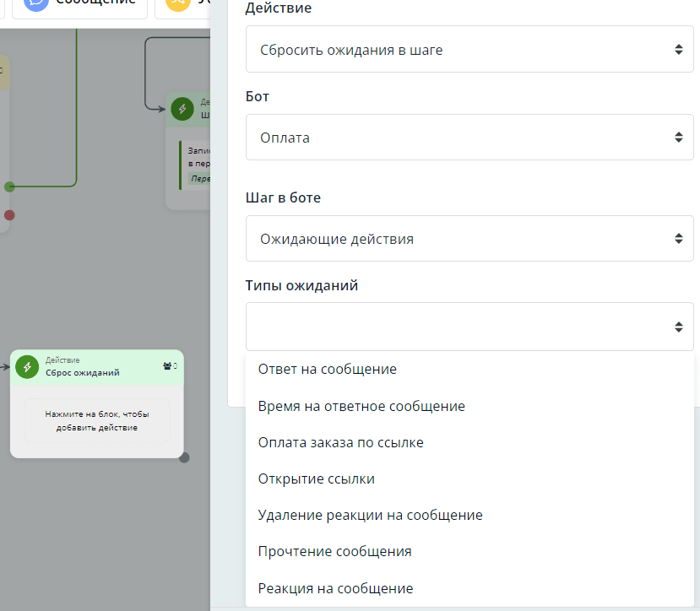
Task: Open the Бот dropdown showing Оплата
Action: point(469,137)
